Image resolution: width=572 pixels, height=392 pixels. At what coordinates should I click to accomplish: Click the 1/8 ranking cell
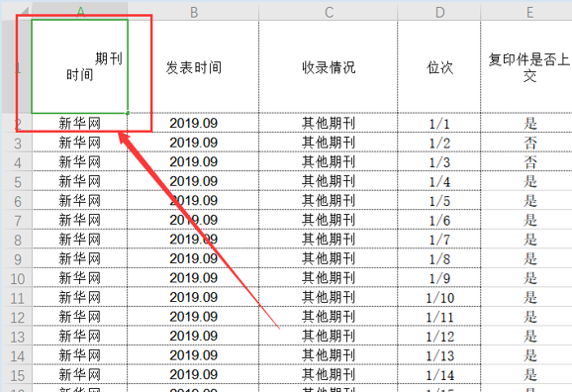(x=439, y=258)
